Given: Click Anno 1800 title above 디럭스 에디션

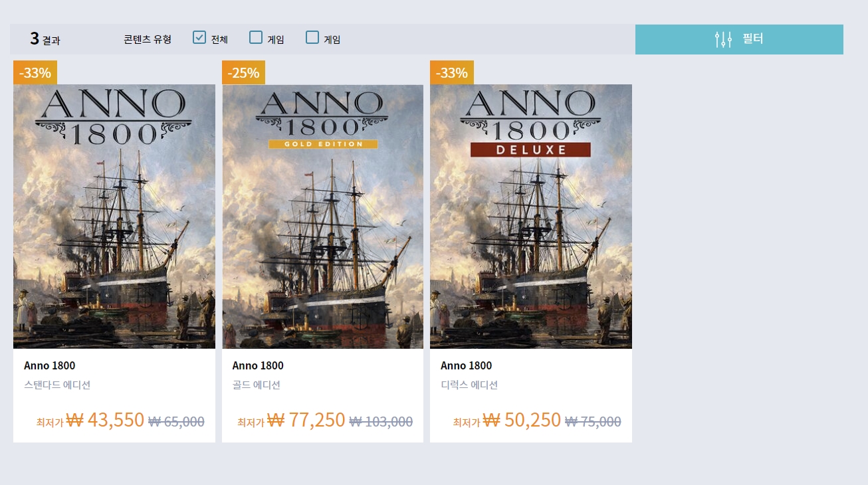Looking at the screenshot, I should pyautogui.click(x=467, y=365).
